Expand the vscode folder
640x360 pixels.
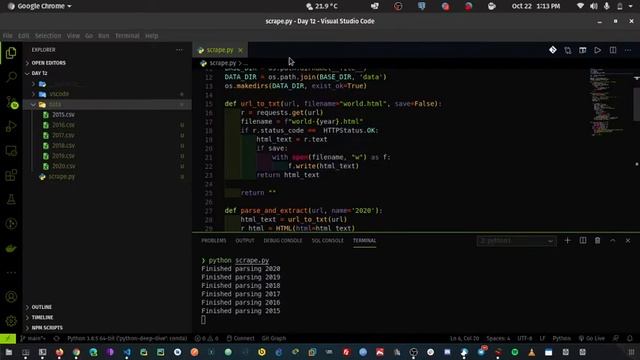[59, 94]
